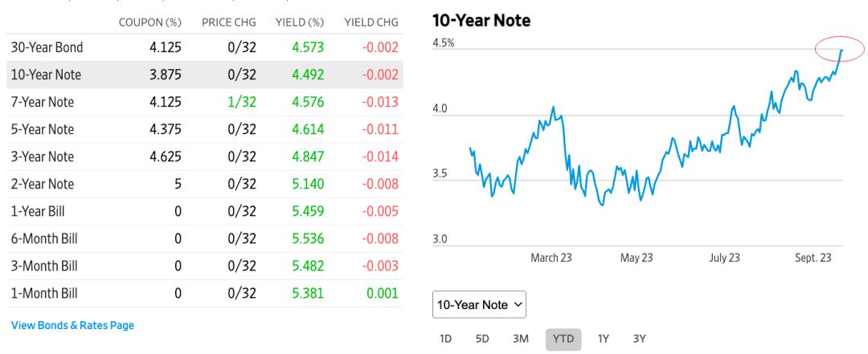Switch chart range to 5D

pyautogui.click(x=482, y=339)
